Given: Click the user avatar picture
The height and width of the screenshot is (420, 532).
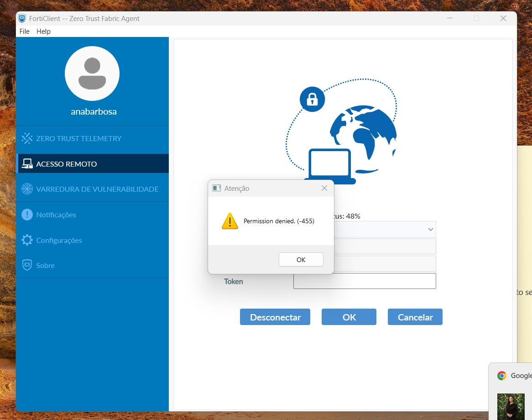Looking at the screenshot, I should pos(92,73).
